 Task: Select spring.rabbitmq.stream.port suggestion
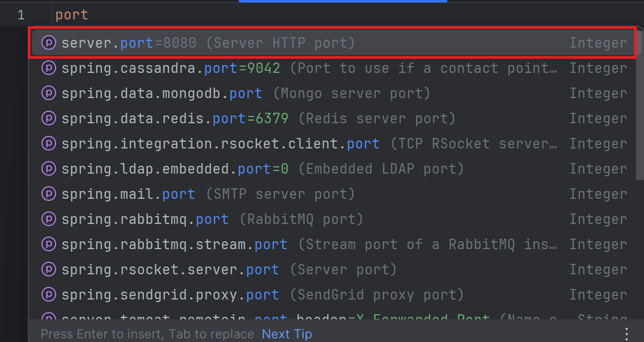(332, 244)
